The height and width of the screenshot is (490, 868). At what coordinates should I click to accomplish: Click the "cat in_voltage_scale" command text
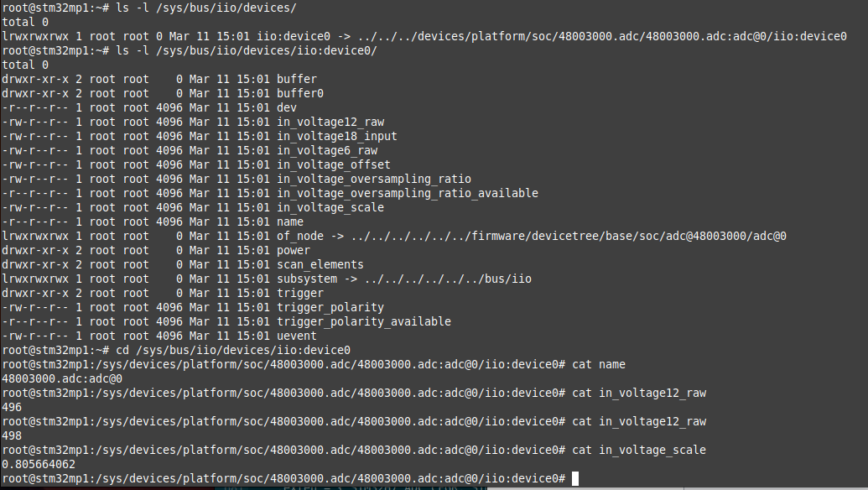[x=639, y=450]
